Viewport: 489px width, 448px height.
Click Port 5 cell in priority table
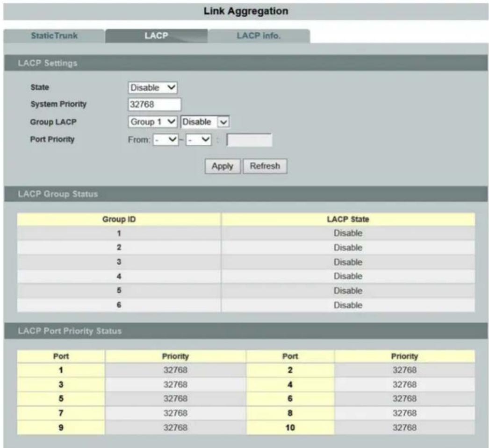pyautogui.click(x=61, y=399)
